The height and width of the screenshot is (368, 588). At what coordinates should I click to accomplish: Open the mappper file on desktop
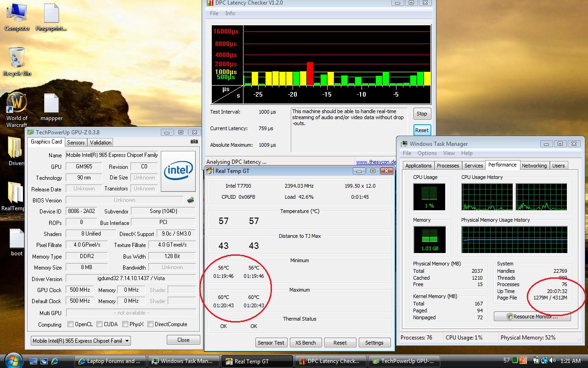pyautogui.click(x=51, y=104)
